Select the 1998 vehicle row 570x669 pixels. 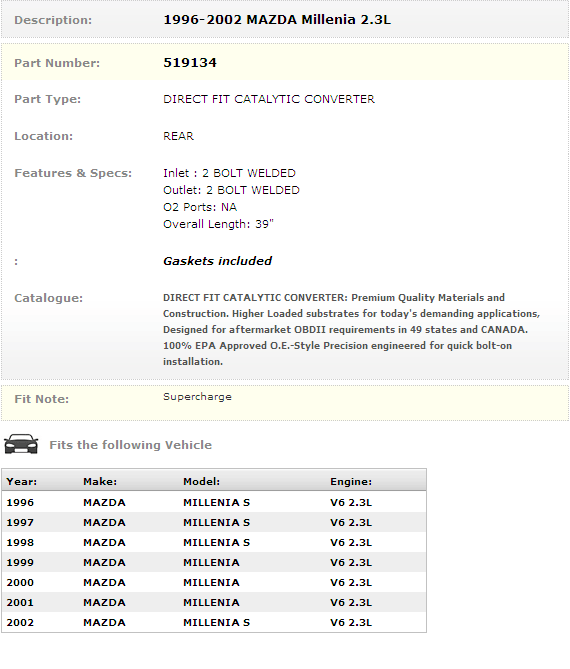[214, 542]
